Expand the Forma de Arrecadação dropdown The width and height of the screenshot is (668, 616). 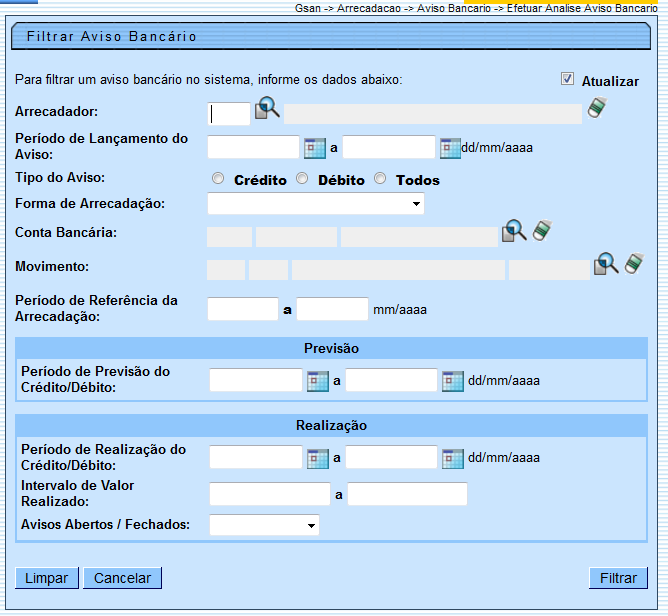pos(315,204)
